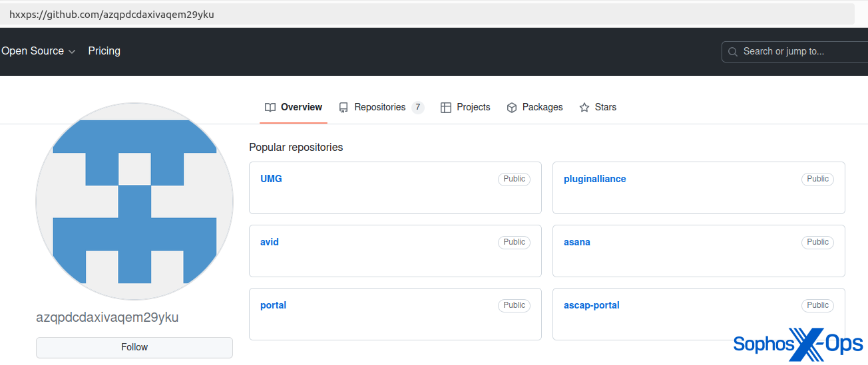Open the UMG repository
Viewport: 868px width, 365px height.
tap(271, 179)
